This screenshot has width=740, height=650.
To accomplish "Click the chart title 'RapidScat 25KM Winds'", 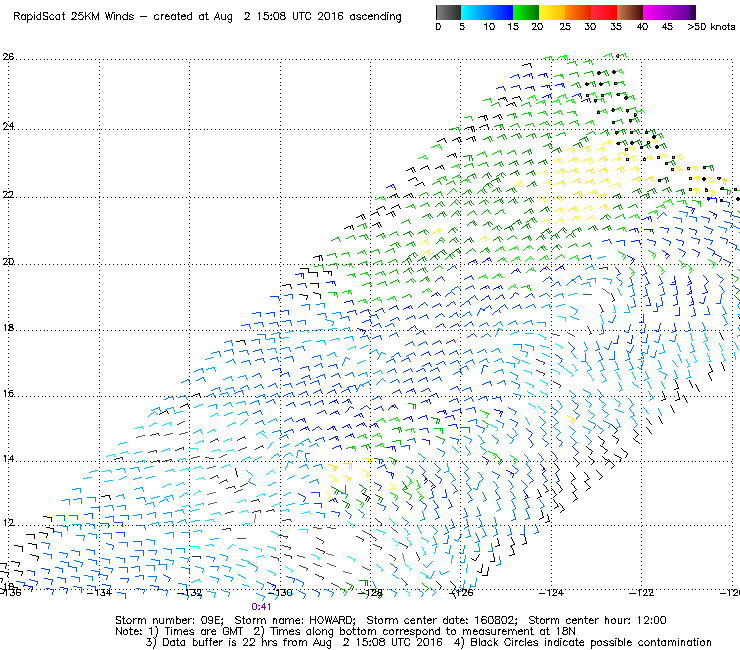I will pos(74,17).
